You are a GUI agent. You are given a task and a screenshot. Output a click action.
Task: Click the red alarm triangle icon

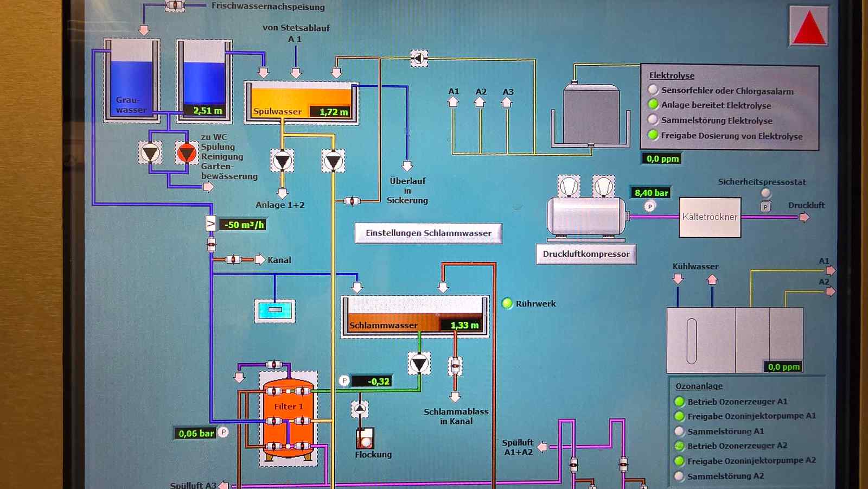pyautogui.click(x=808, y=27)
